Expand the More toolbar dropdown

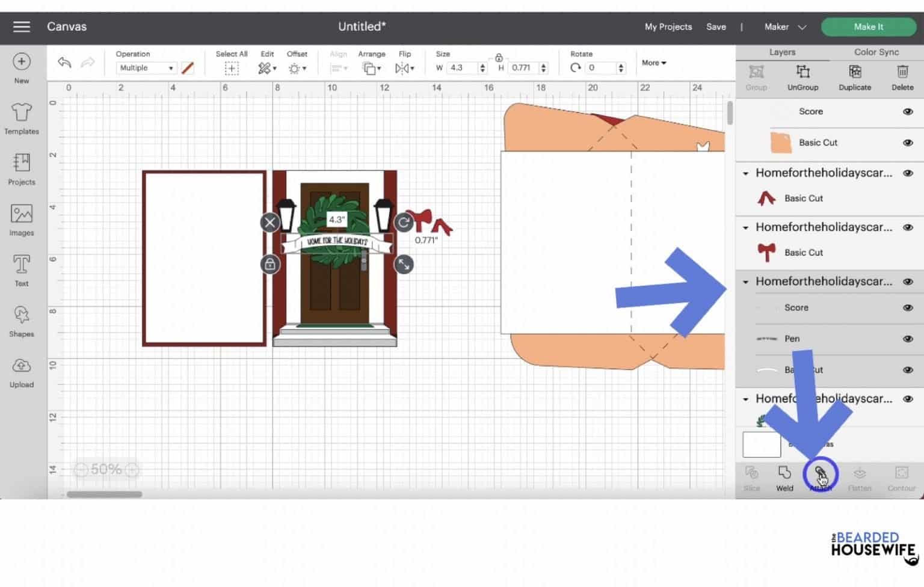653,63
